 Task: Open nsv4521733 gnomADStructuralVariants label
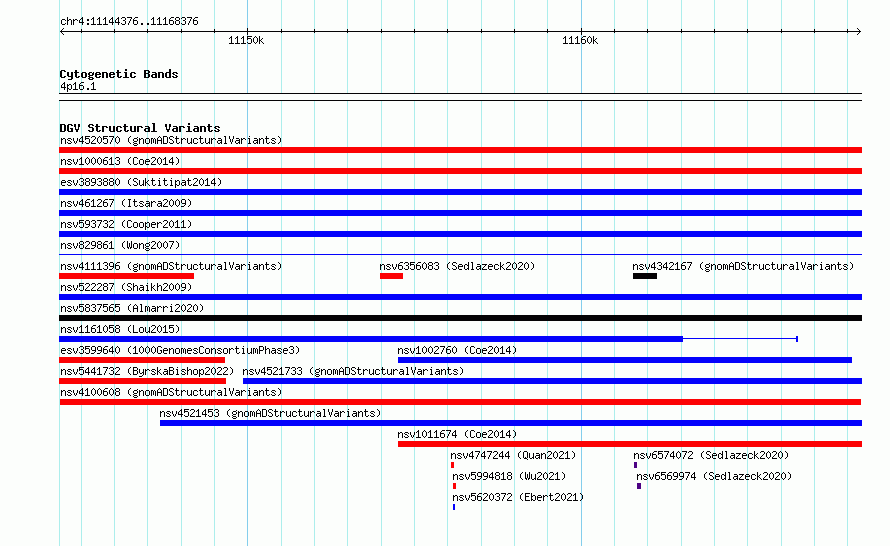[x=353, y=371]
